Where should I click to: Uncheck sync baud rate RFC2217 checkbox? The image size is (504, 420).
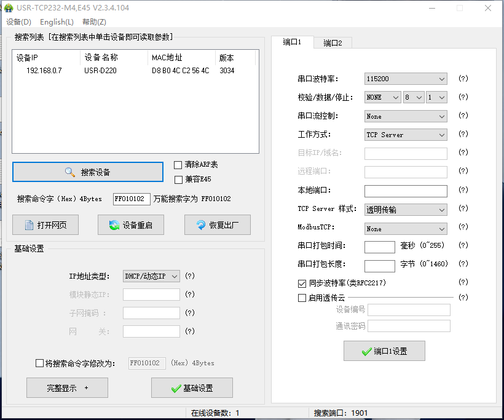[302, 283]
